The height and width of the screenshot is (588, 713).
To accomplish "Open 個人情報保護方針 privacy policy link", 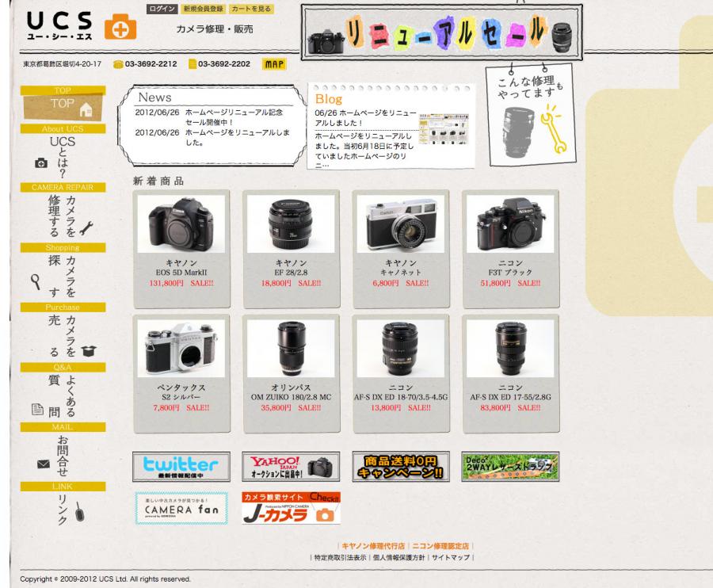I will tap(398, 557).
